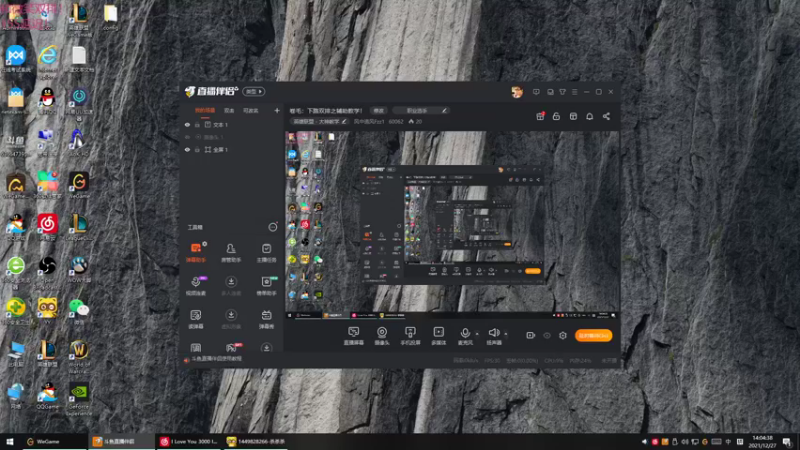
Task: Open the WeGame desktop shortcut
Action: point(79,186)
